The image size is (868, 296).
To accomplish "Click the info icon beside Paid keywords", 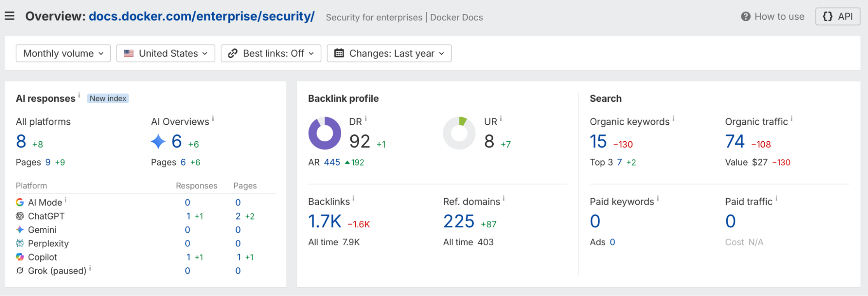I will click(658, 199).
